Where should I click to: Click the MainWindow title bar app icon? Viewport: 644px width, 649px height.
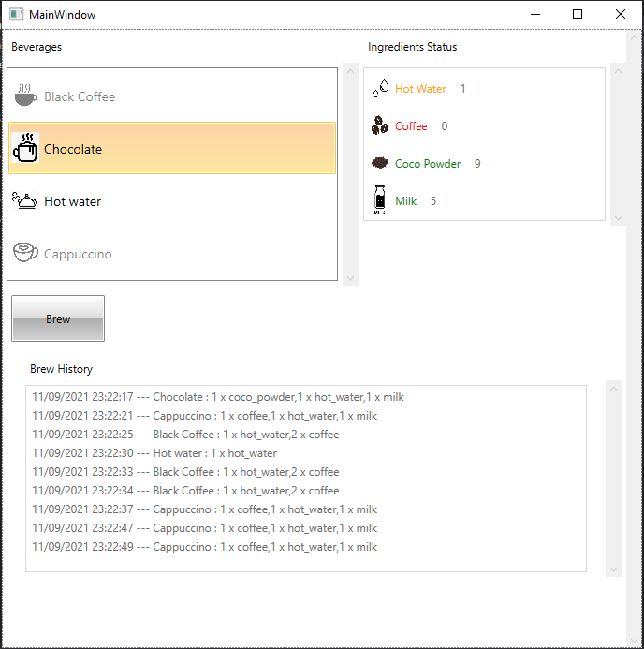coord(17,14)
